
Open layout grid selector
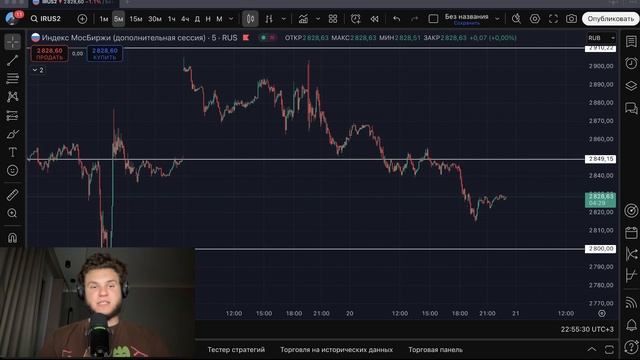(333, 19)
